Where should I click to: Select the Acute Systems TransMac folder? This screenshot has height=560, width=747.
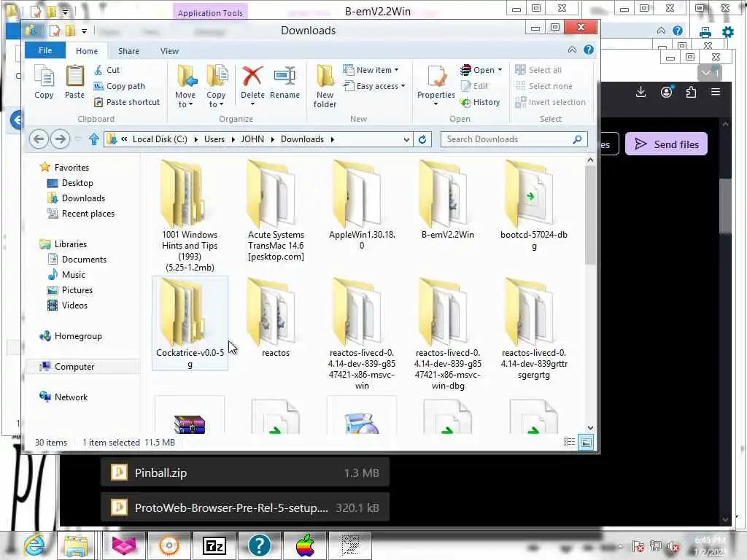pyautogui.click(x=276, y=211)
